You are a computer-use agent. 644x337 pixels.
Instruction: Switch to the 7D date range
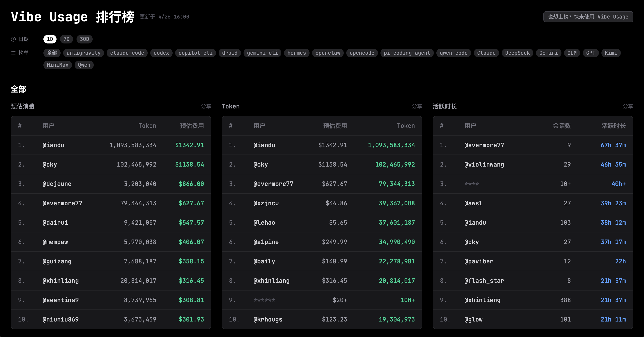66,39
